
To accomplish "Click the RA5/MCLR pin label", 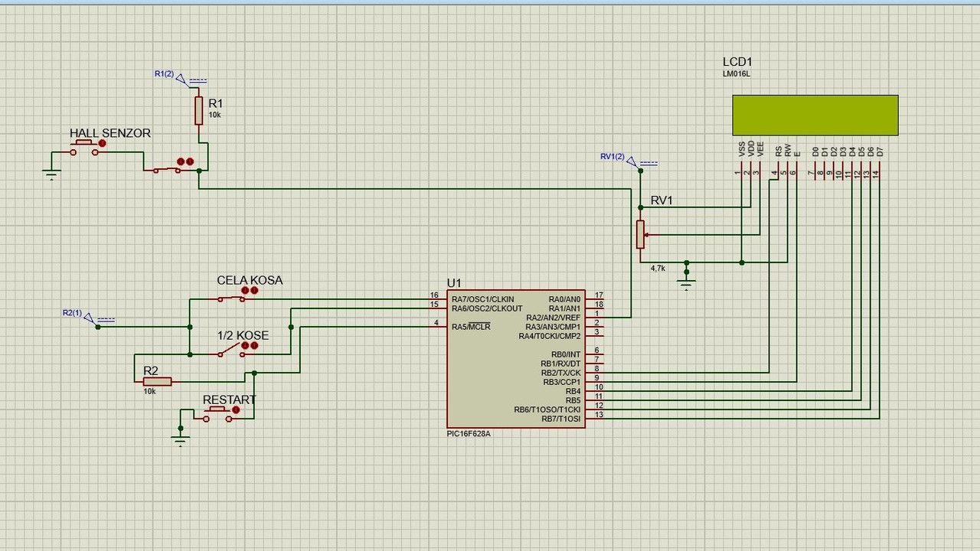I will (x=471, y=327).
